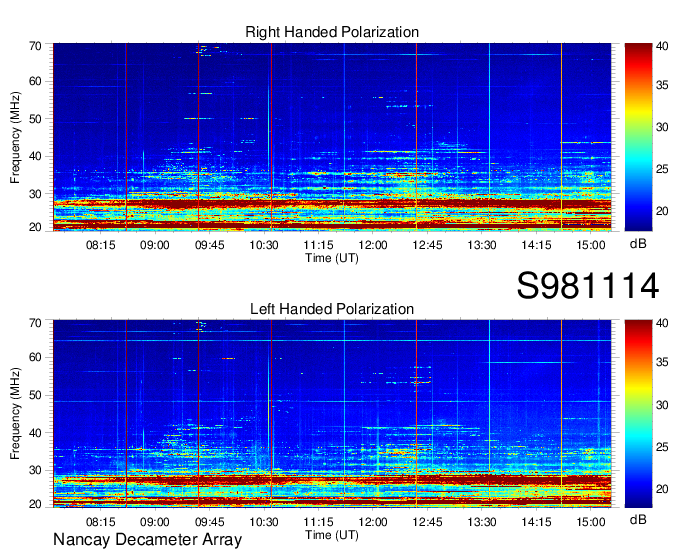Click the cyan vertical line near 13:30 in Right Handed plot
The height and width of the screenshot is (552, 680).
489,137
